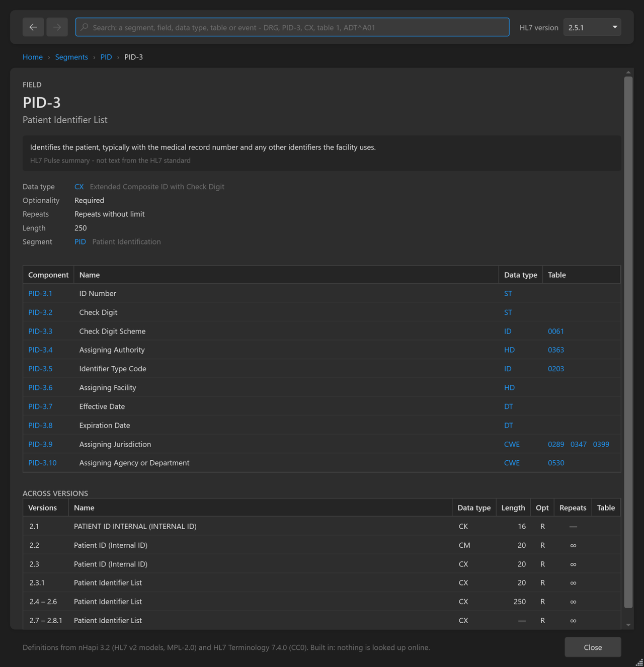The height and width of the screenshot is (667, 644).
Task: Click the Identifier Type Code name cell
Action: 113,369
